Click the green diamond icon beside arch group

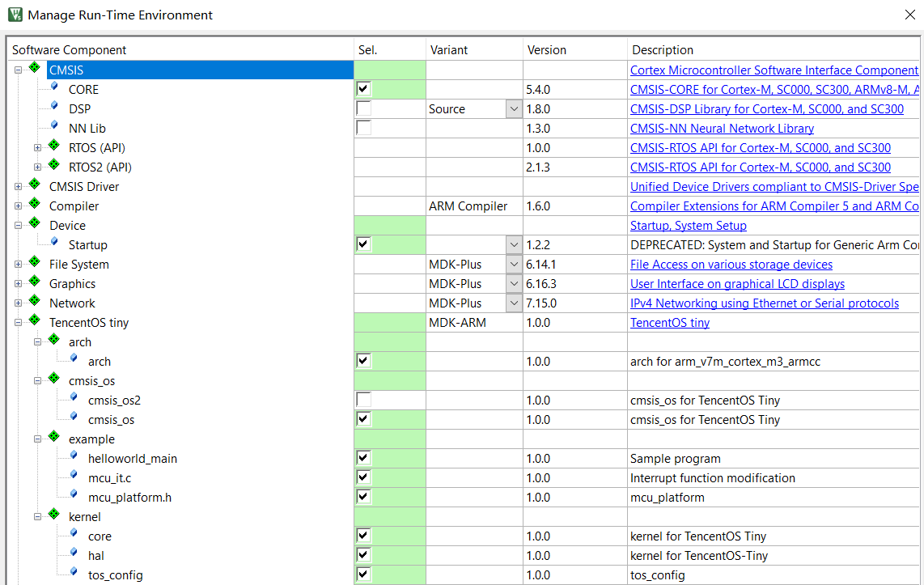[x=54, y=339]
